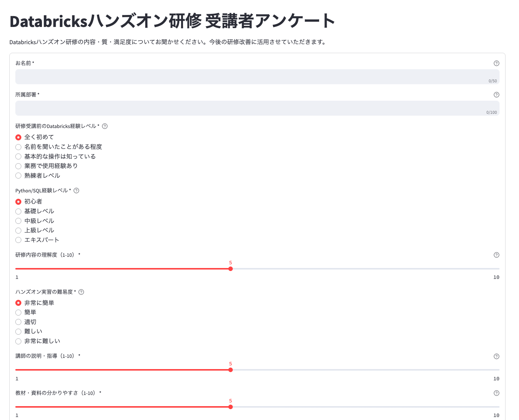Open the help icon for お名前 field

tap(497, 63)
